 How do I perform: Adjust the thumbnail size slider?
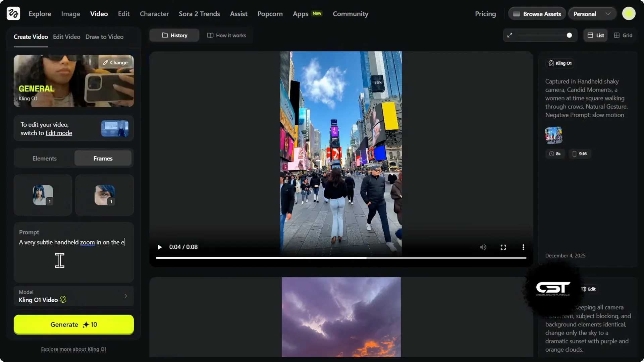coord(569,35)
